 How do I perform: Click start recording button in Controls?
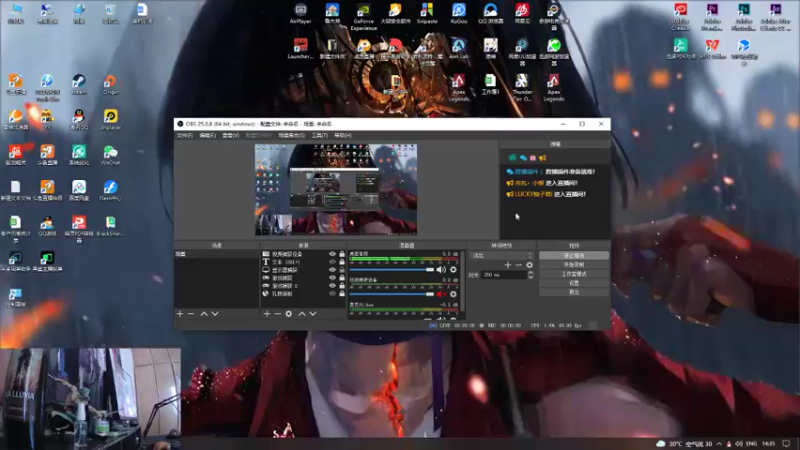pyautogui.click(x=574, y=264)
